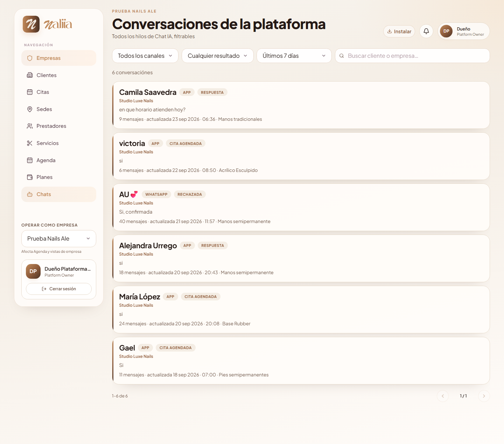The width and height of the screenshot is (504, 444).
Task: Click the DP avatar in sidebar card
Action: [x=33, y=271]
